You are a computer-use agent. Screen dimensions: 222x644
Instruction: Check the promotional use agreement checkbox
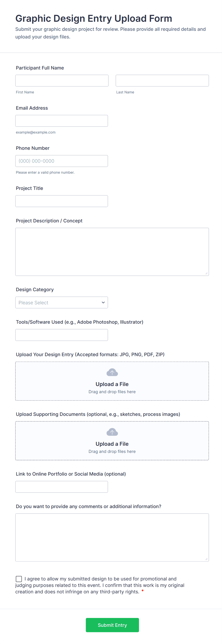pyautogui.click(x=19, y=579)
